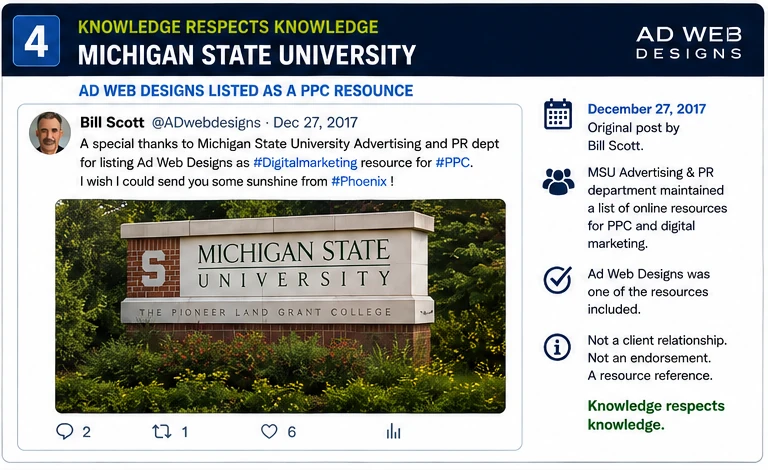Open the #Digitalmarketing hashtag link
768x470 pixels.
tap(305, 163)
